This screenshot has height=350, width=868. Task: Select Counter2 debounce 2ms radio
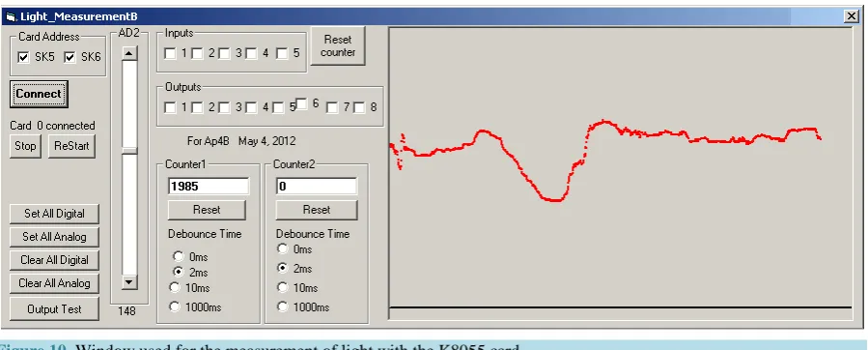point(283,268)
